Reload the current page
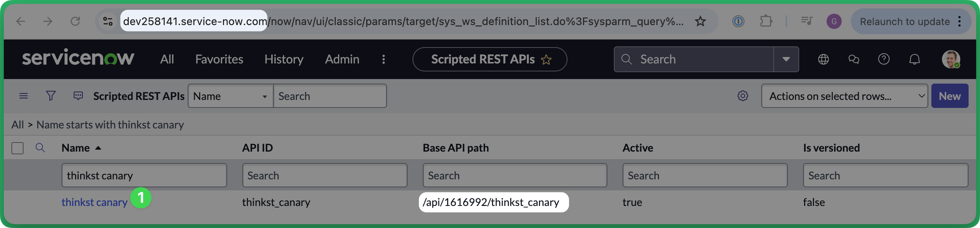This screenshot has height=228, width=980. pyautogui.click(x=75, y=21)
